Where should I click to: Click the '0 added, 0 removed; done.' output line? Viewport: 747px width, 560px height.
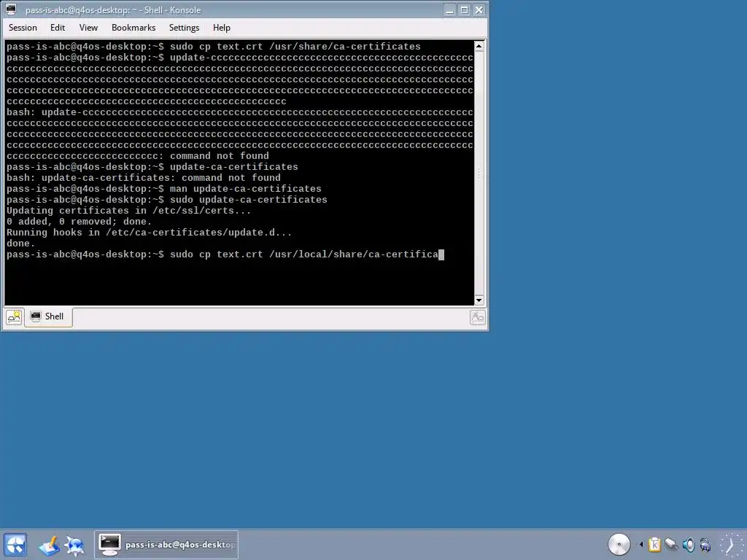[x=79, y=222]
